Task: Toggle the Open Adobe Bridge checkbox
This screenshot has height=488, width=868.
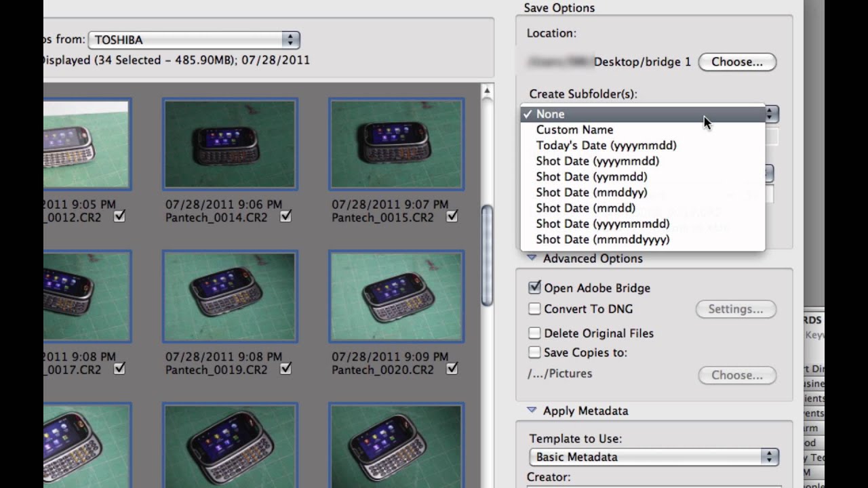Action: pos(534,287)
